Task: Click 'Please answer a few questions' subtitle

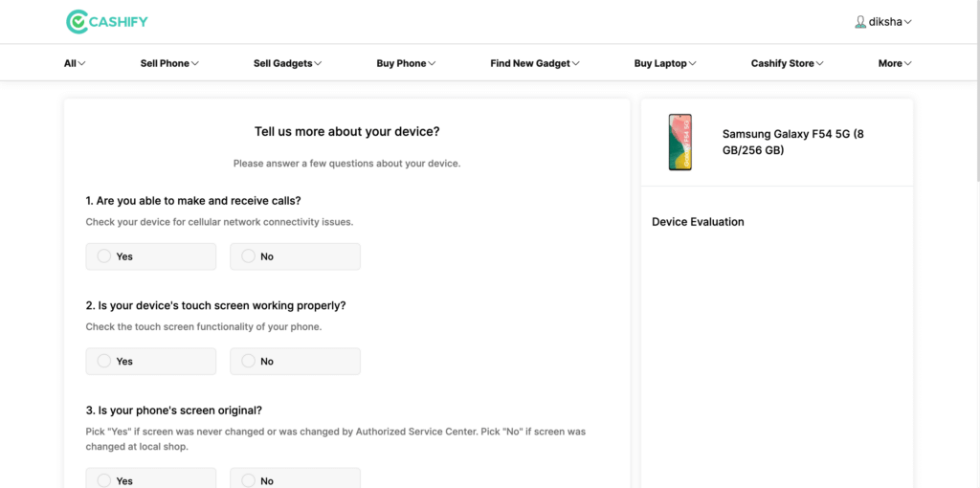Action: pyautogui.click(x=346, y=164)
